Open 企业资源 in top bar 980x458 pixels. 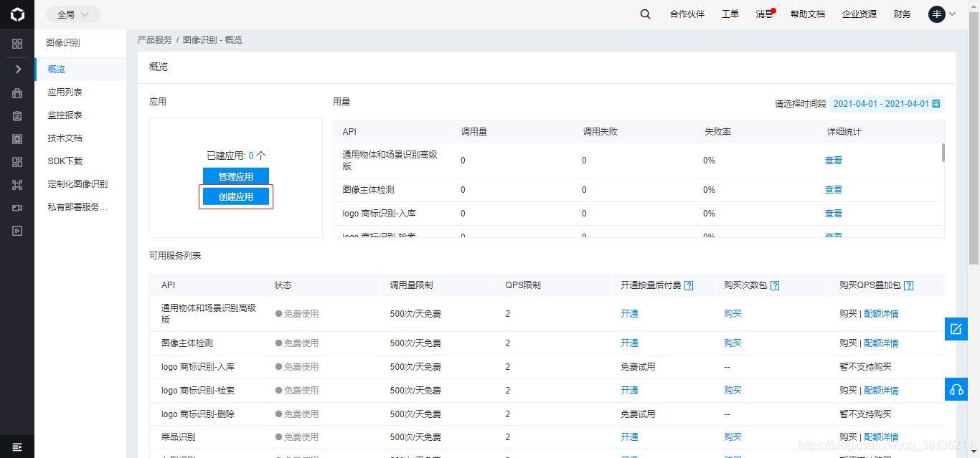coord(859,14)
